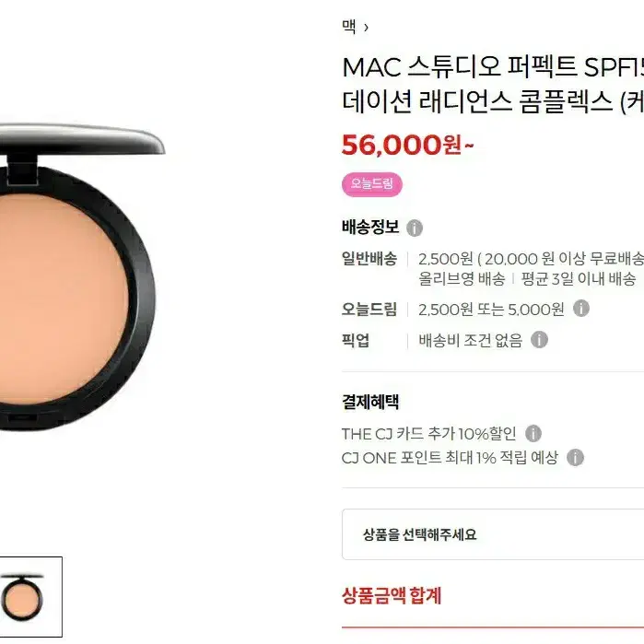Click the breadcrumb chevron after 맥
Screen dimensions: 644x644
click(x=366, y=28)
